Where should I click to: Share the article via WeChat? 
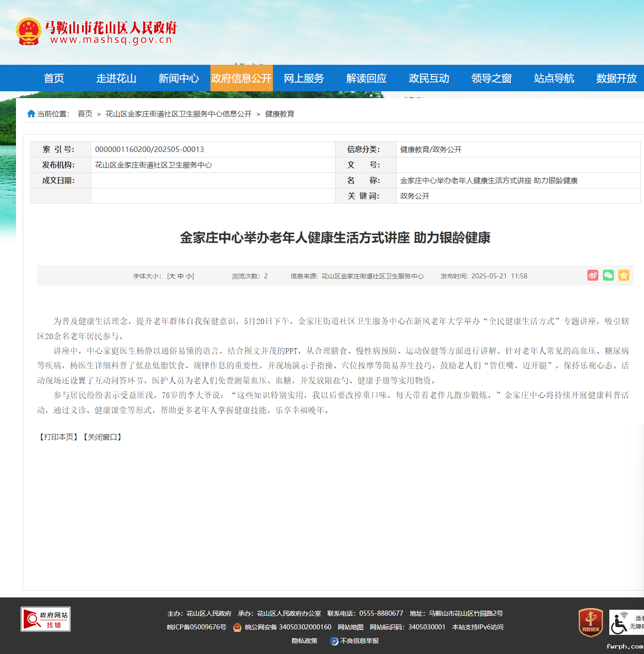pyautogui.click(x=608, y=275)
